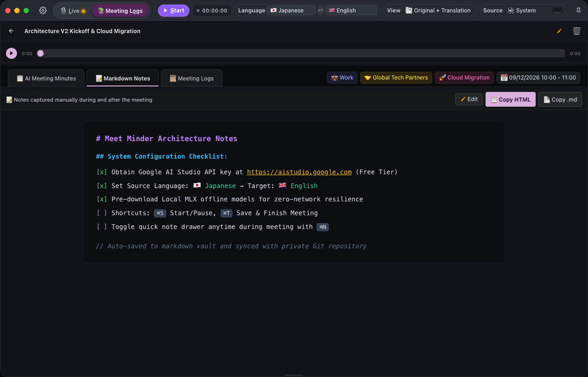Image resolution: width=588 pixels, height=377 pixels.
Task: Toggle the Set Source Language checkbox
Action: (102, 186)
